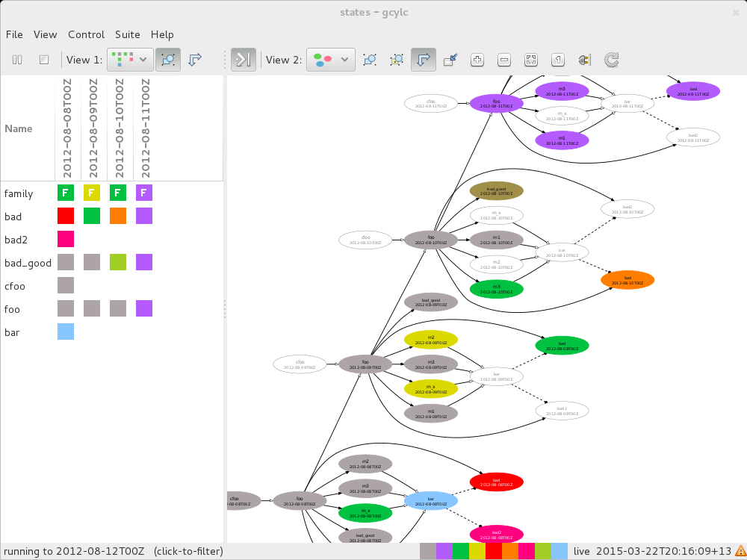Click the stop suite square icon
The height and width of the screenshot is (560, 747).
click(x=44, y=60)
